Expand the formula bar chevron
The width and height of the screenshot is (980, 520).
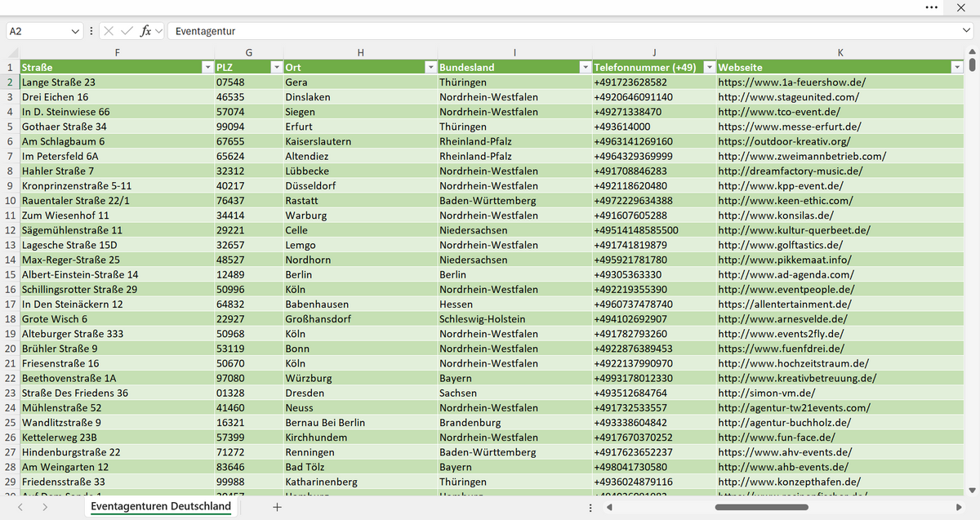click(x=966, y=31)
